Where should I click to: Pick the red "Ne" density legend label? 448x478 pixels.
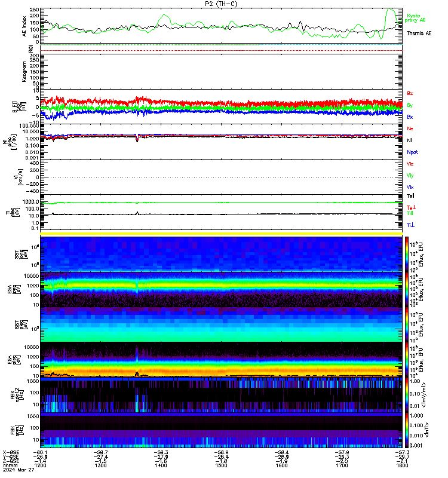pos(410,128)
